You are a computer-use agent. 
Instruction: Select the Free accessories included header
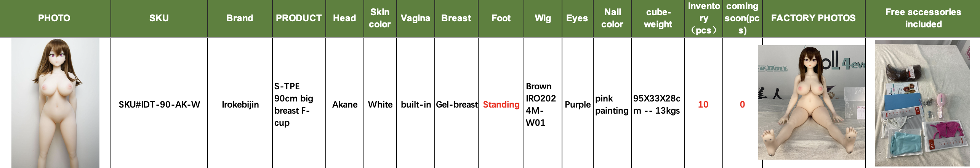tap(923, 18)
